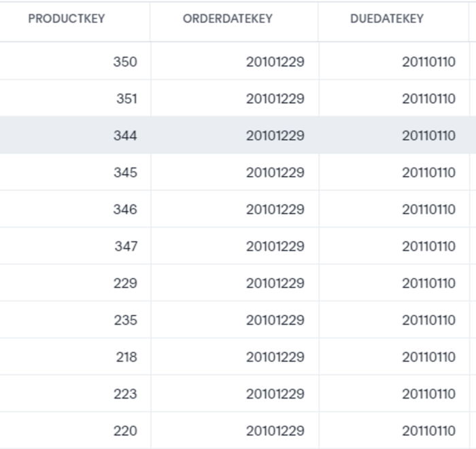Screen dimensions: 476x449
Task: Click the product key 229 cell
Action: pos(125,283)
